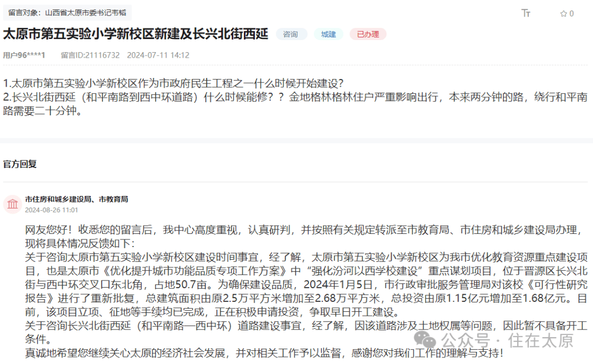Click the 留言ID:21116732 text
Viewport: 593px width, 364px height.
coord(91,55)
